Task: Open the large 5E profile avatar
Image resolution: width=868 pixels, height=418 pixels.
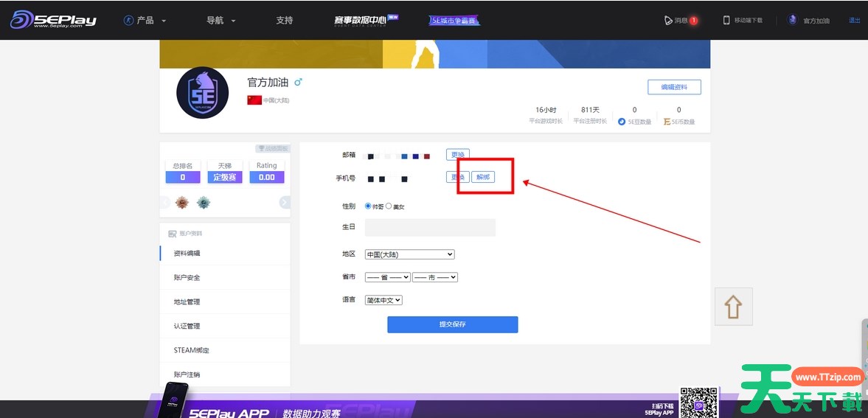Action: pyautogui.click(x=202, y=92)
